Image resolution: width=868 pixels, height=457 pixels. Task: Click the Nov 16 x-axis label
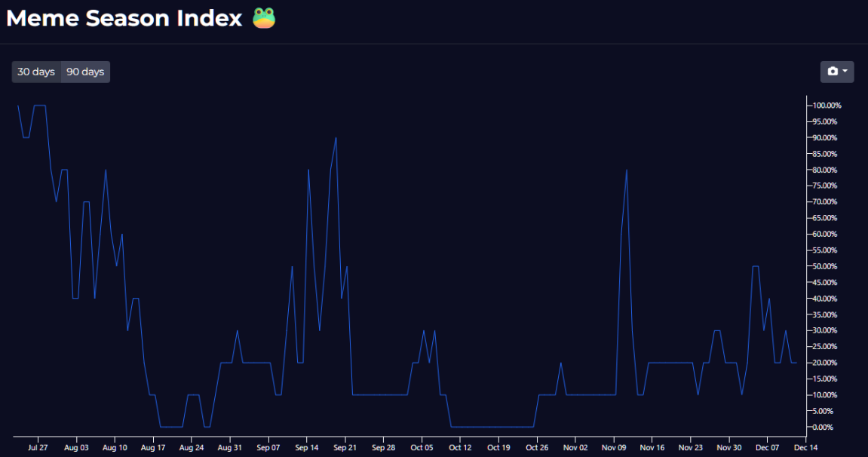tap(652, 447)
